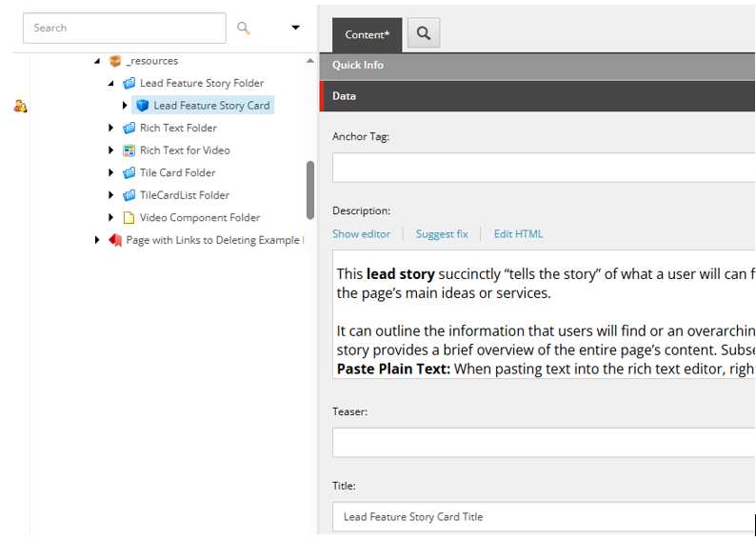Viewport: 756px width, 540px height.
Task: Click the red Page with Links icon
Action: 115,240
